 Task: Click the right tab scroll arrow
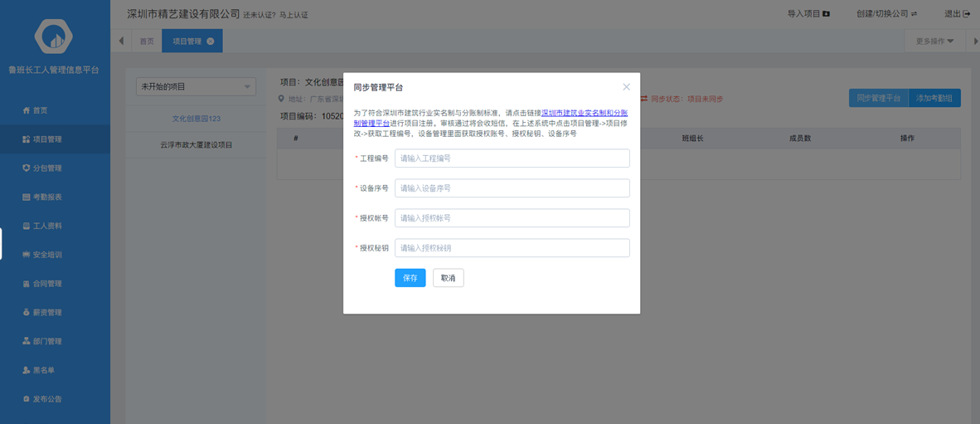[975, 41]
